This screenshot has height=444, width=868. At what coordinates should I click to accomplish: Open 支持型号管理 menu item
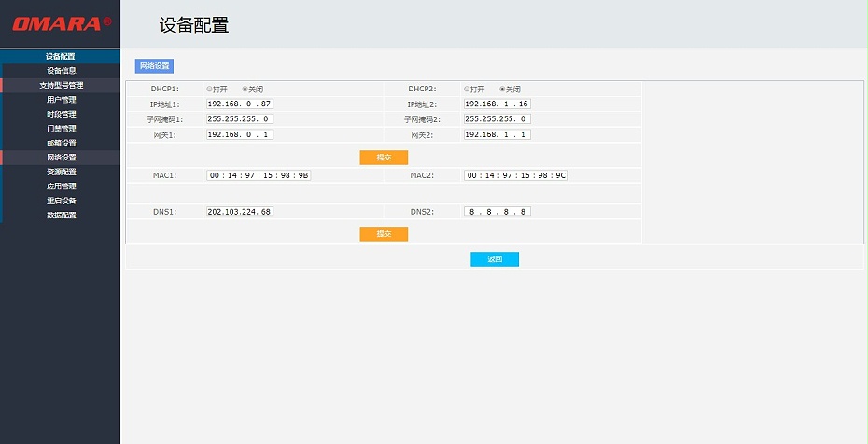coord(62,85)
